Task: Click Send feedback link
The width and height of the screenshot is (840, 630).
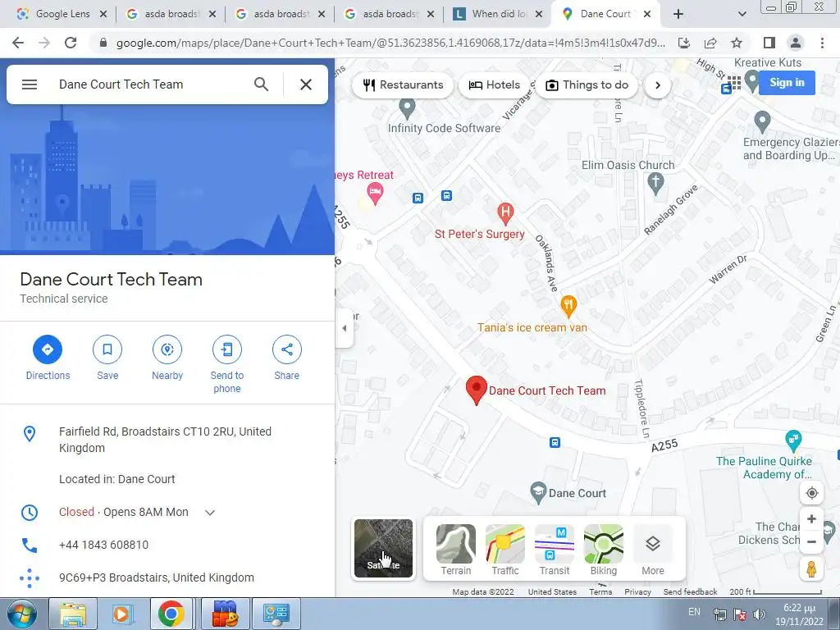Action: [690, 592]
